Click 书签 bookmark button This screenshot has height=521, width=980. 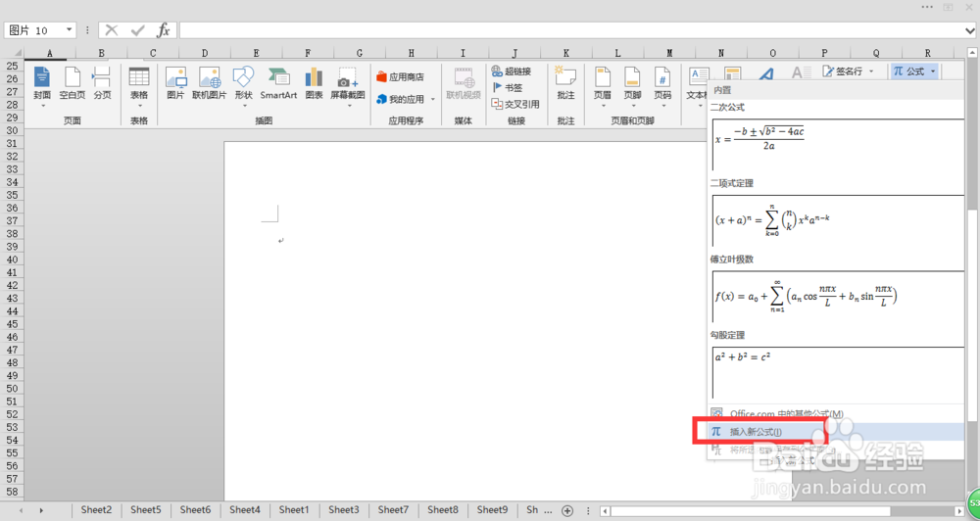click(x=507, y=87)
